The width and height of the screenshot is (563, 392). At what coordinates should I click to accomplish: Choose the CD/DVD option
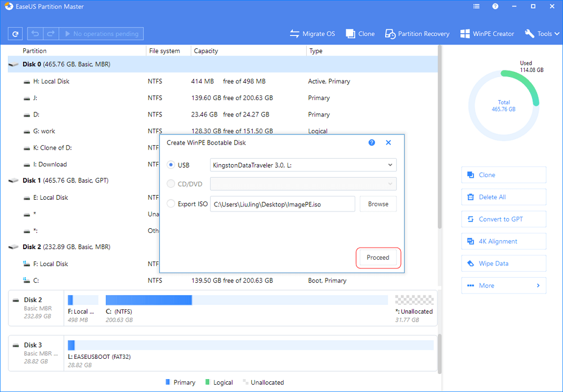click(170, 184)
